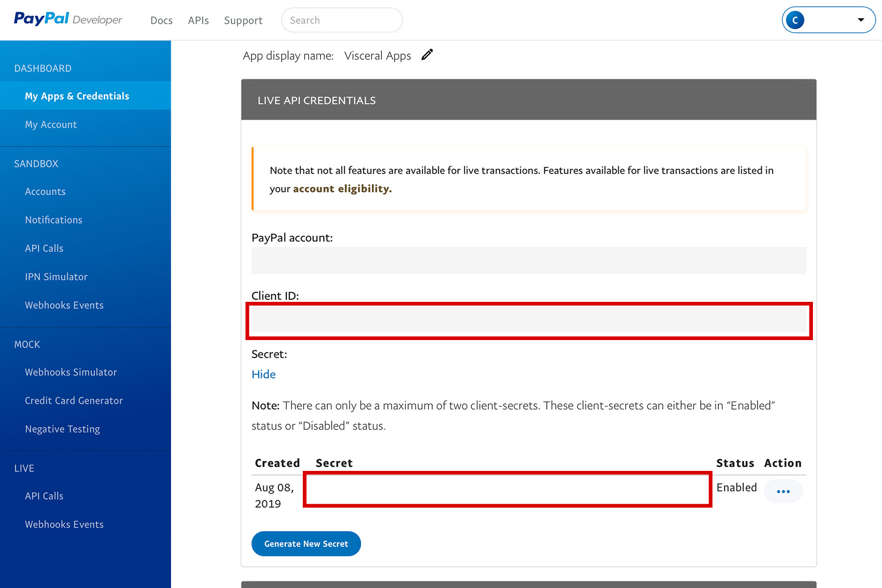Click the MOCK section heading
Viewport: 882px width, 588px height.
pyautogui.click(x=27, y=344)
